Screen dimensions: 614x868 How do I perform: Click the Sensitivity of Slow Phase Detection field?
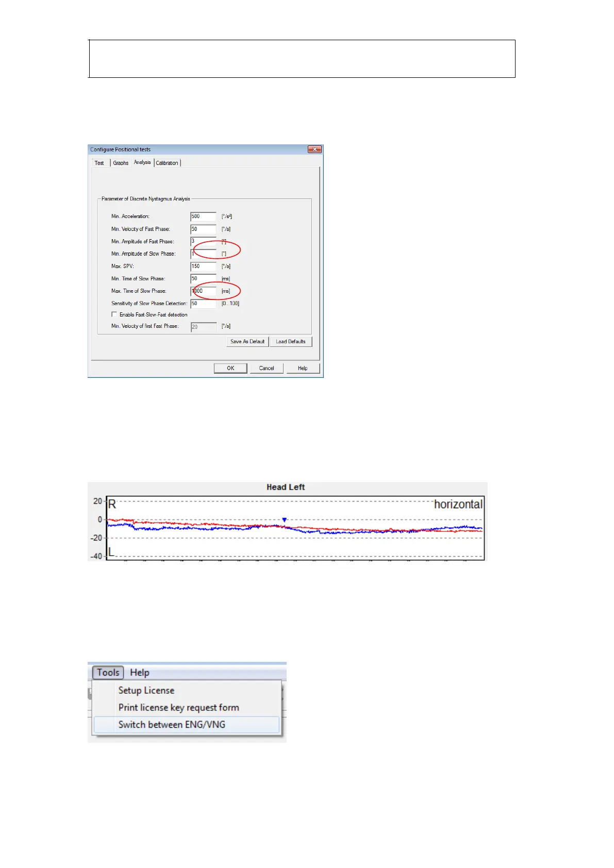pos(203,304)
